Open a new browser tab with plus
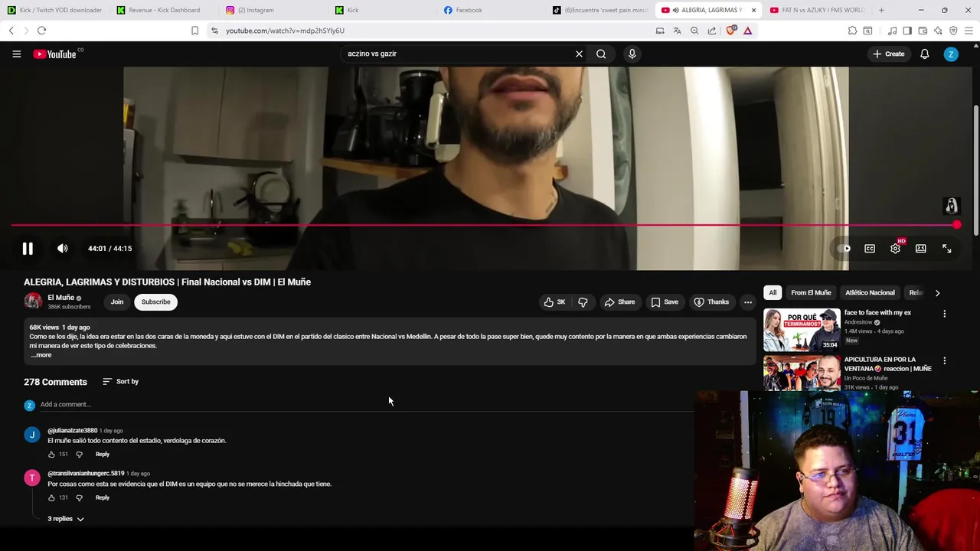This screenshot has width=980, height=551. (881, 10)
